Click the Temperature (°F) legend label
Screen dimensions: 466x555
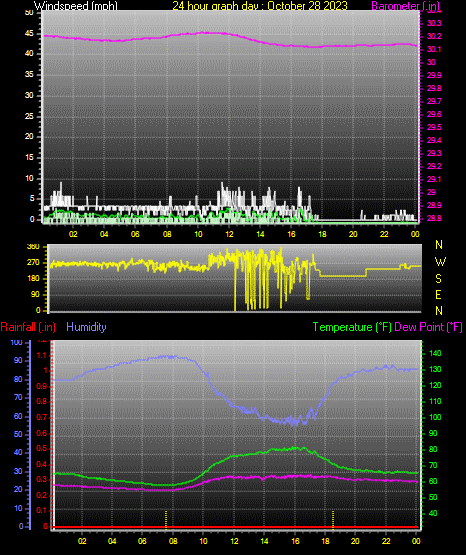(x=352, y=327)
